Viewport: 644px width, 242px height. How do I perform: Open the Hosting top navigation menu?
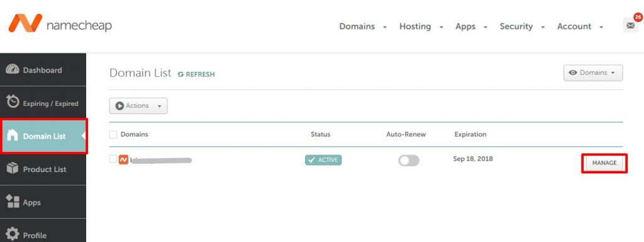tap(421, 26)
